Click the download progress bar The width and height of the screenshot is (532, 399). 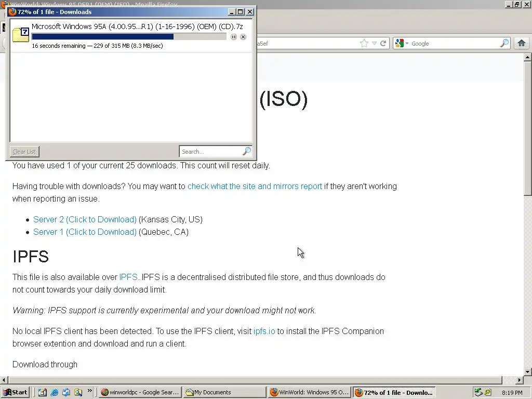click(129, 37)
